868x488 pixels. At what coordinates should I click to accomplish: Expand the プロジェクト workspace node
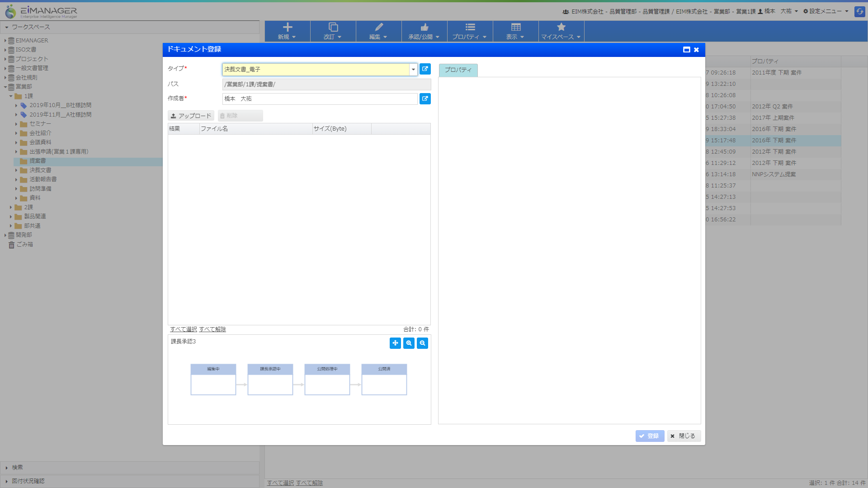point(5,59)
